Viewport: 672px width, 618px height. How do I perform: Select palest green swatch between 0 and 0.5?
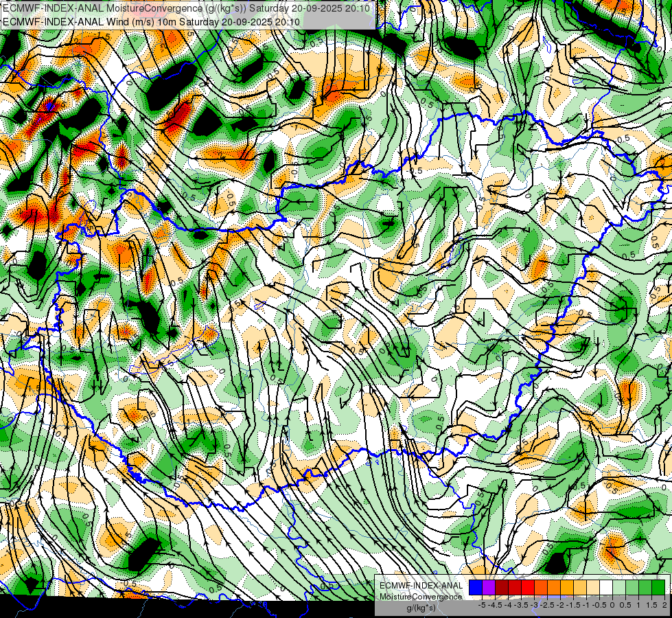[x=619, y=588]
